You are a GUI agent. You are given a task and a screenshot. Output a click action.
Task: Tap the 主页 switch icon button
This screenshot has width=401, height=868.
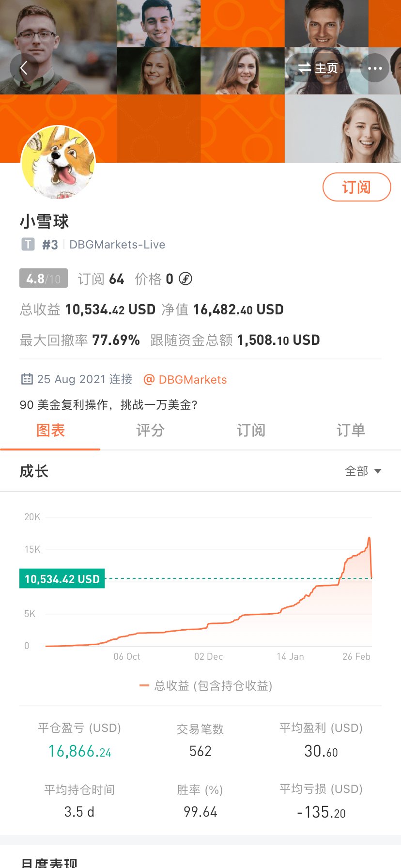(318, 68)
